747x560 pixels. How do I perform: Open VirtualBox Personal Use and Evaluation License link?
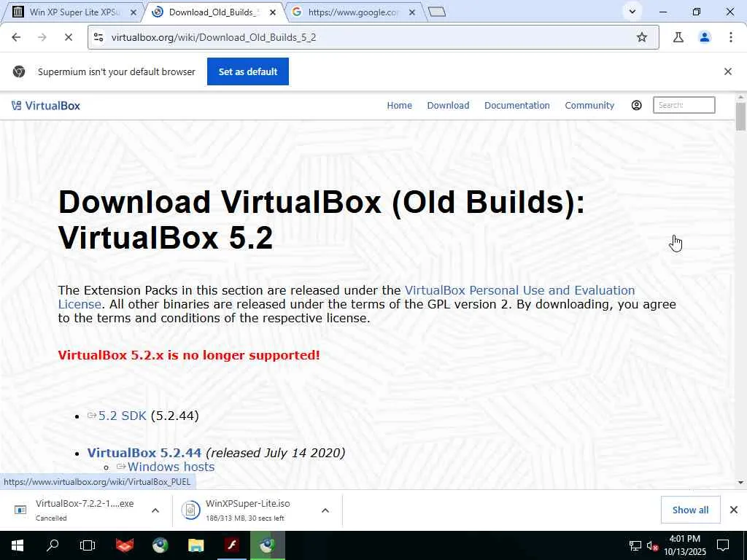pyautogui.click(x=347, y=297)
